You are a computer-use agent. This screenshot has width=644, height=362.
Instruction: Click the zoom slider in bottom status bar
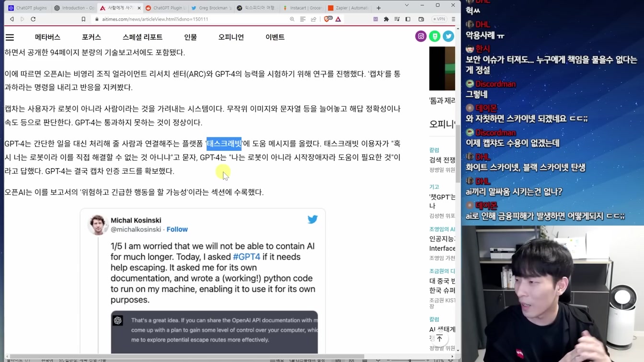410,360
